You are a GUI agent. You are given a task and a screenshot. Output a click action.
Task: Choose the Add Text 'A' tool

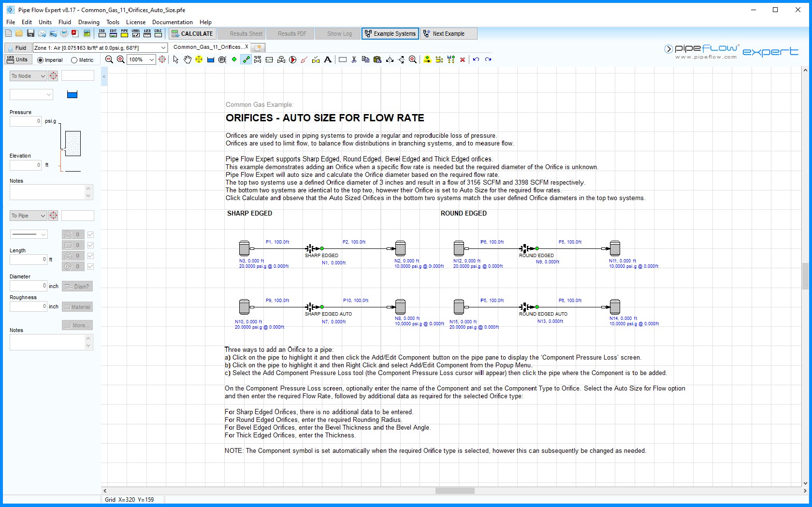tap(328, 59)
